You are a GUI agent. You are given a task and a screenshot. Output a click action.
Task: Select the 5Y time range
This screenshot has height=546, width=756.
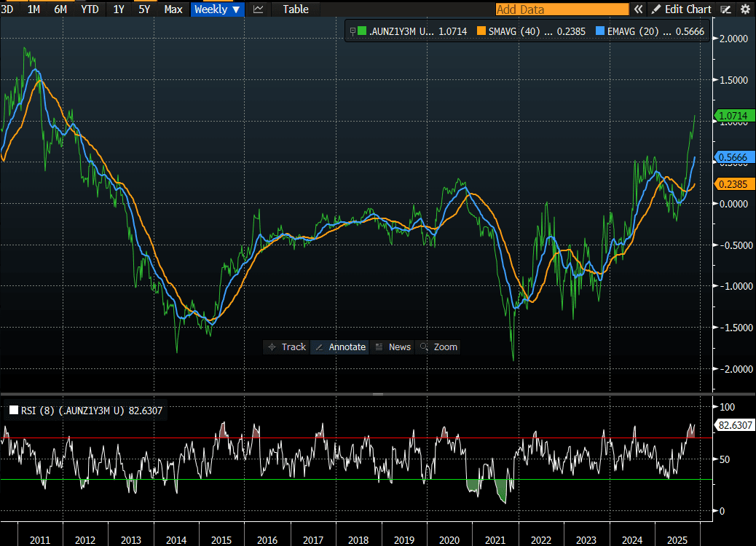click(144, 9)
